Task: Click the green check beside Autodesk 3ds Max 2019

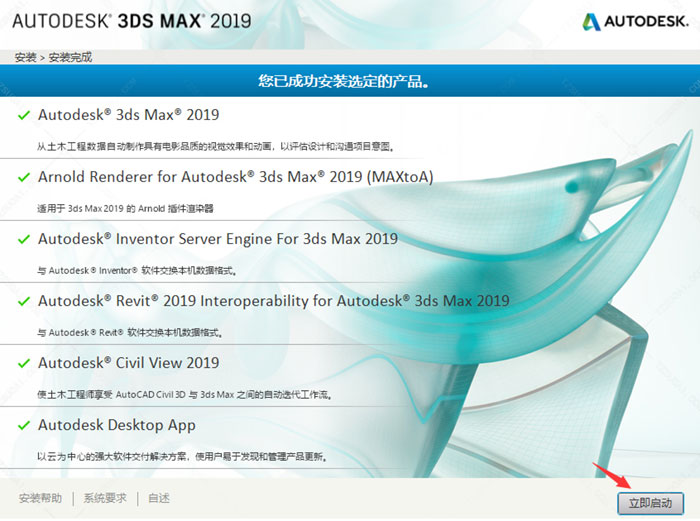Action: [24, 115]
